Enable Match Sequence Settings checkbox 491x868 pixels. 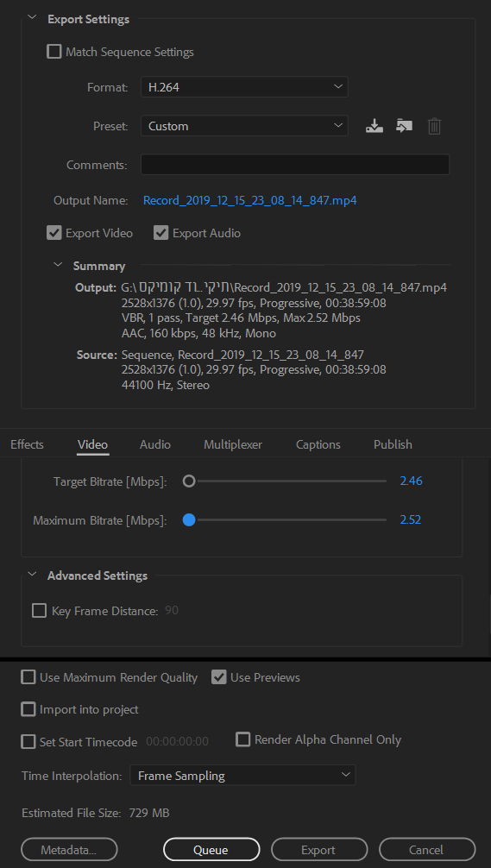[54, 52]
